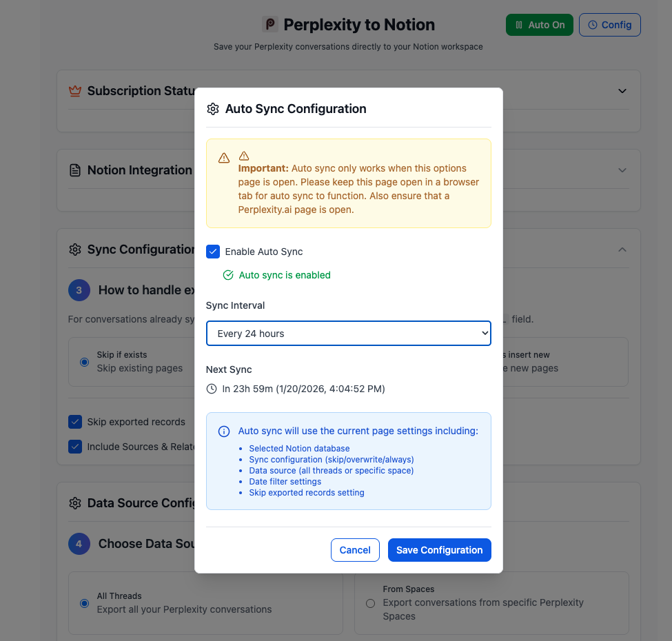Click the clock icon next to Next Sync time
Screen dimensions: 672x641
tap(211, 388)
